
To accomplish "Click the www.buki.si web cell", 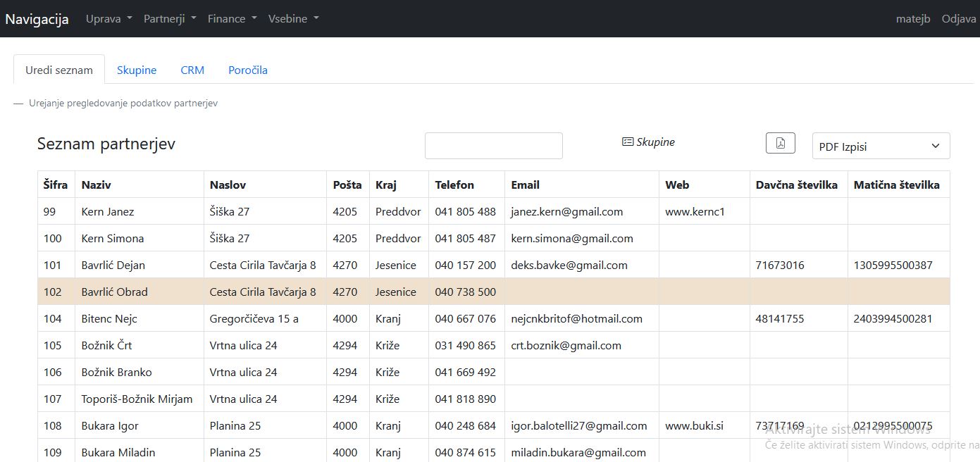I will click(x=694, y=426).
